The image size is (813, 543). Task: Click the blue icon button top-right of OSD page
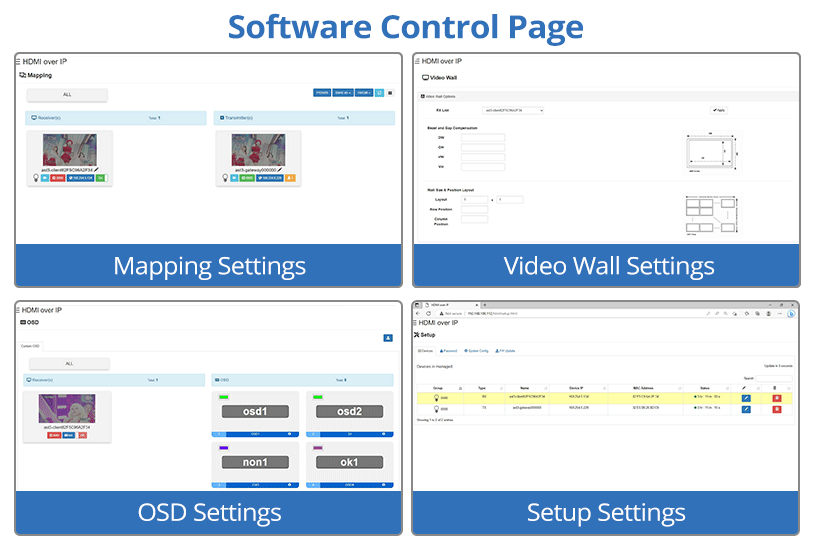click(387, 338)
